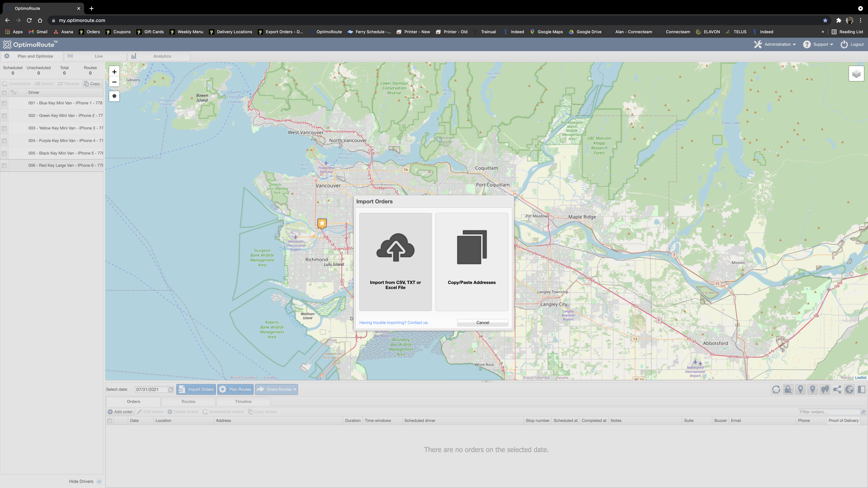Click the globe icon in bottom toolbar

click(x=850, y=389)
